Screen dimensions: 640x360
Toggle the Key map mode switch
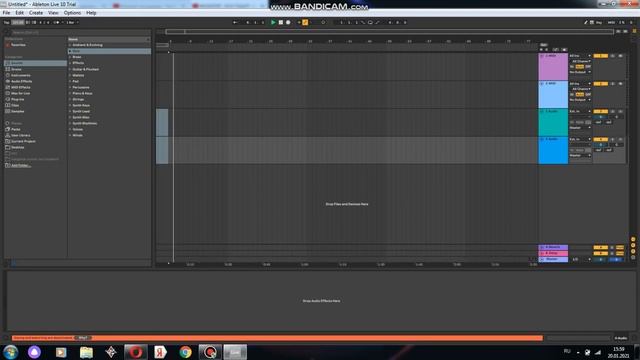(599, 22)
